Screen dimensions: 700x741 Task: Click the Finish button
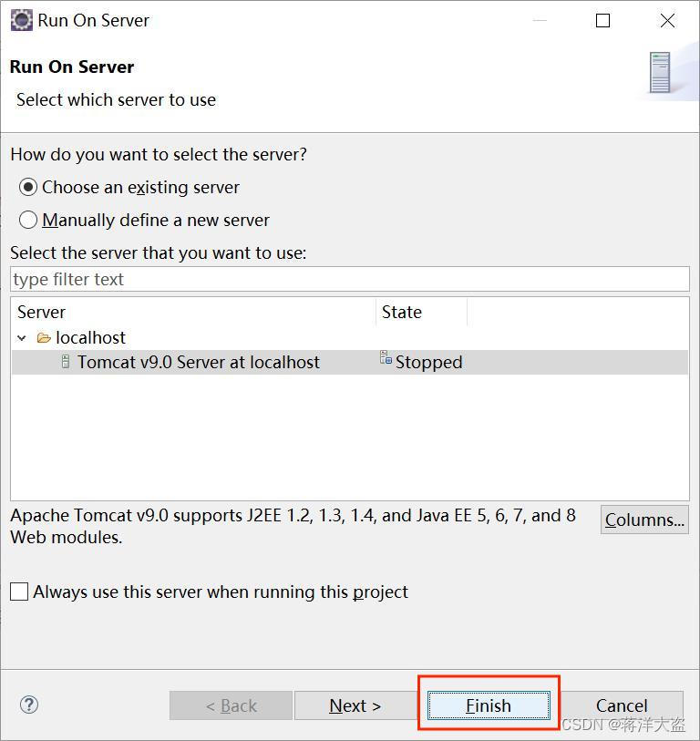pos(489,705)
